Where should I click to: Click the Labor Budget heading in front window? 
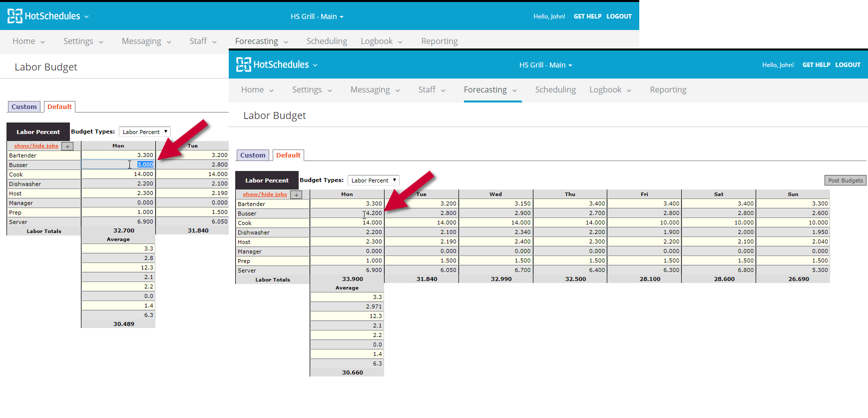[x=275, y=116]
